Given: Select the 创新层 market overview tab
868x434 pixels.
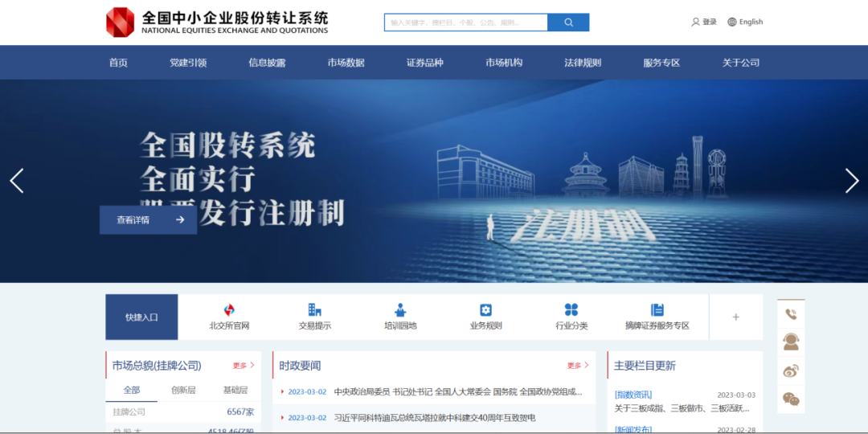Looking at the screenshot, I should [183, 391].
